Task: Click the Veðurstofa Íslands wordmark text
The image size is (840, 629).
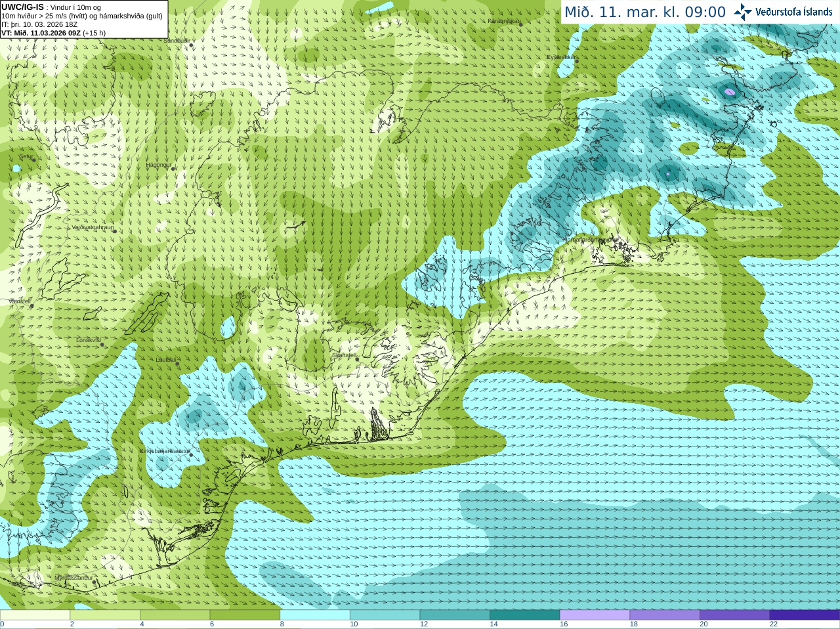Action: 793,12
